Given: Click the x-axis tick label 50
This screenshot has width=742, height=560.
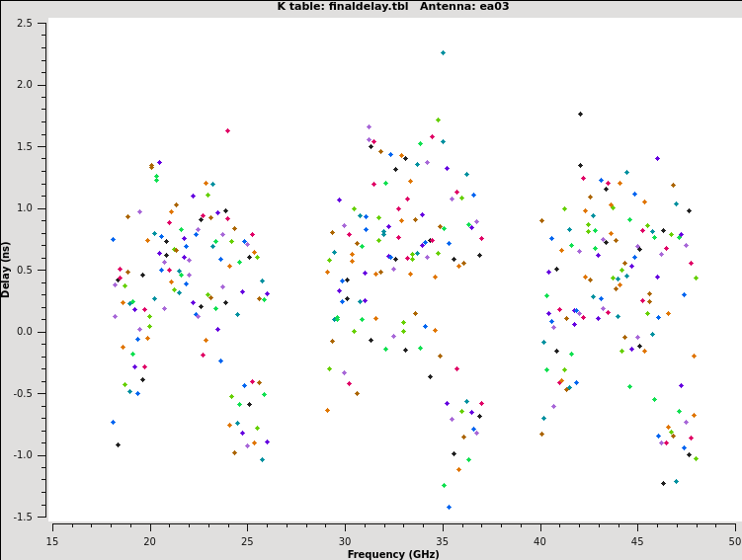Looking at the screenshot, I should [734, 540].
